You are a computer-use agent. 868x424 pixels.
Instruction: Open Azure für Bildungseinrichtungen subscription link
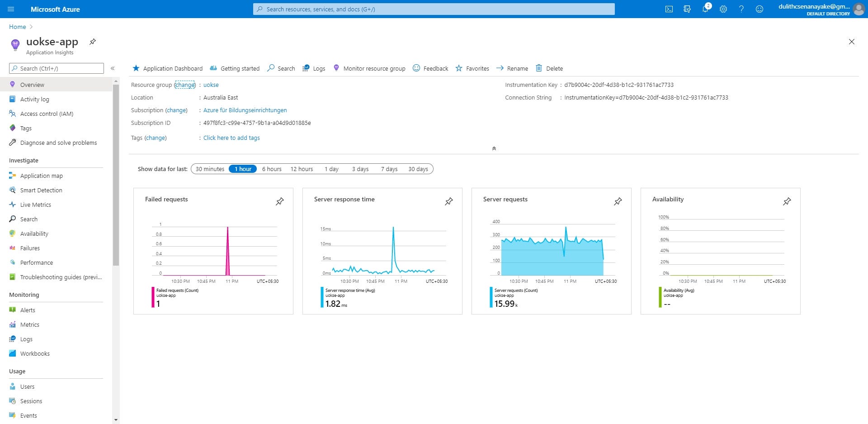click(245, 110)
